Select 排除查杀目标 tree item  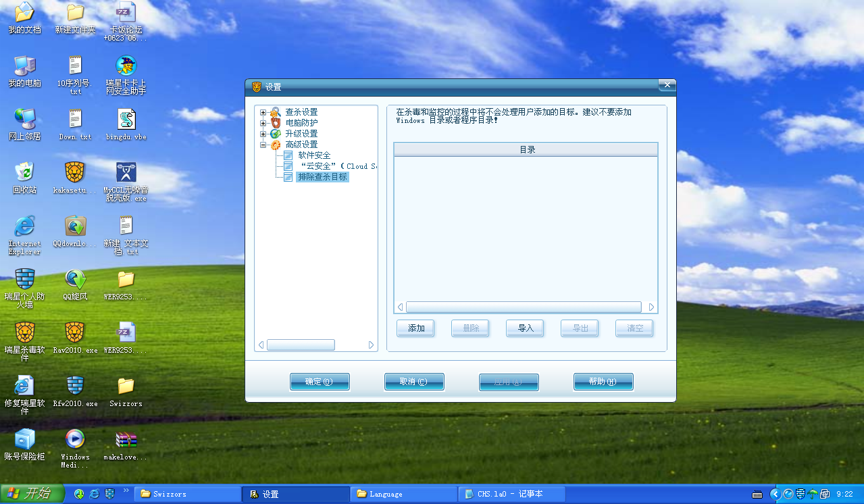(323, 177)
